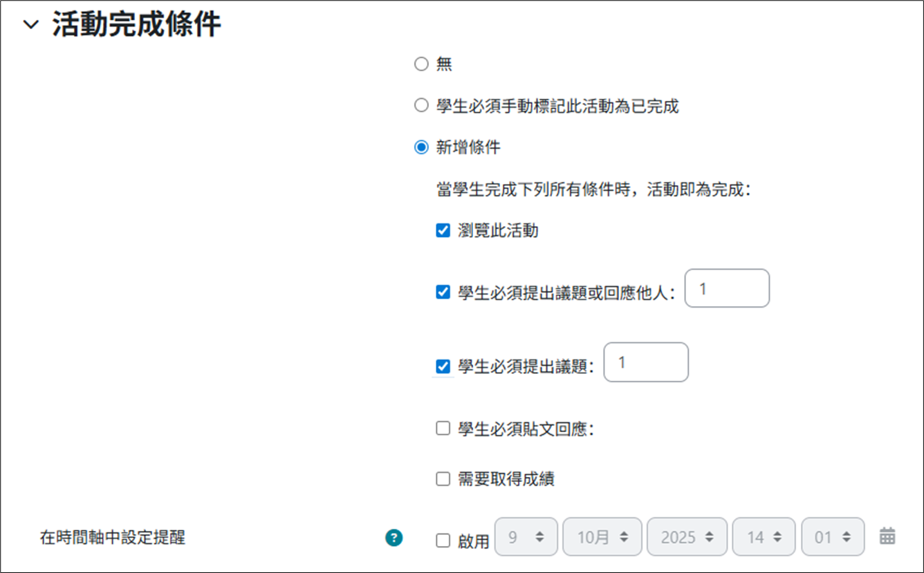Tick the 啟用 reminder checkbox
The image size is (924, 573).
click(x=443, y=541)
